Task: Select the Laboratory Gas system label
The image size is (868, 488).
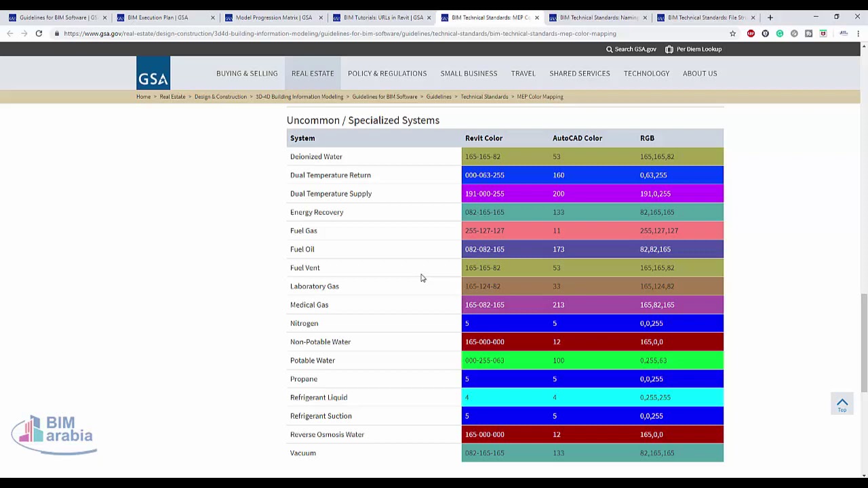Action: click(315, 286)
